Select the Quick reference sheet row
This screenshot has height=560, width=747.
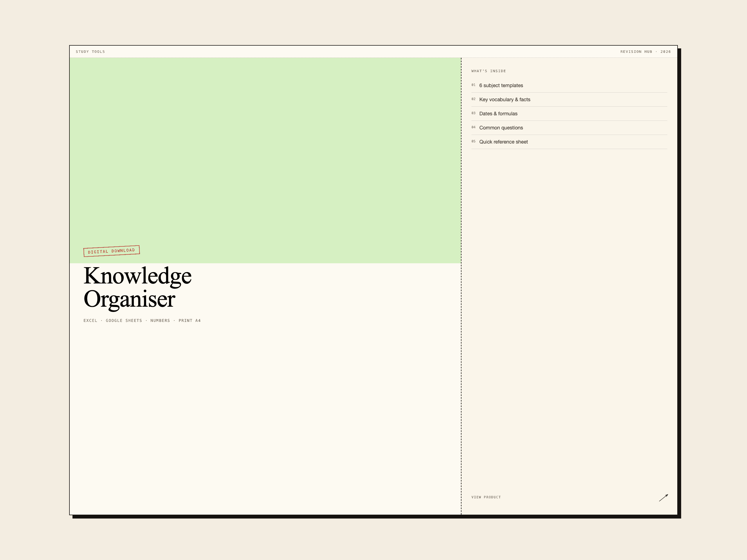point(569,142)
